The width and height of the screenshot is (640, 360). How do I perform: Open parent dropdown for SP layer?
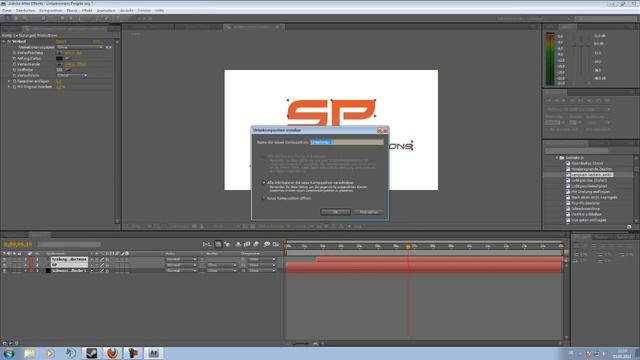[x=262, y=265]
